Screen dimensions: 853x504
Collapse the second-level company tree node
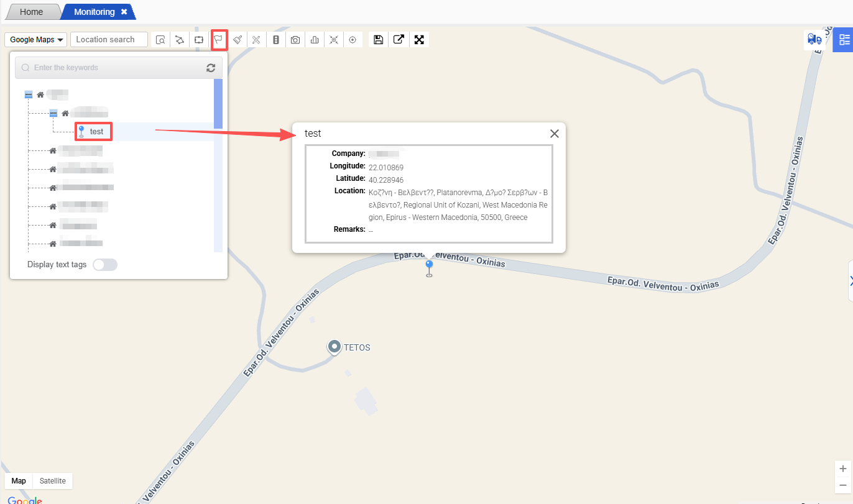tap(53, 113)
